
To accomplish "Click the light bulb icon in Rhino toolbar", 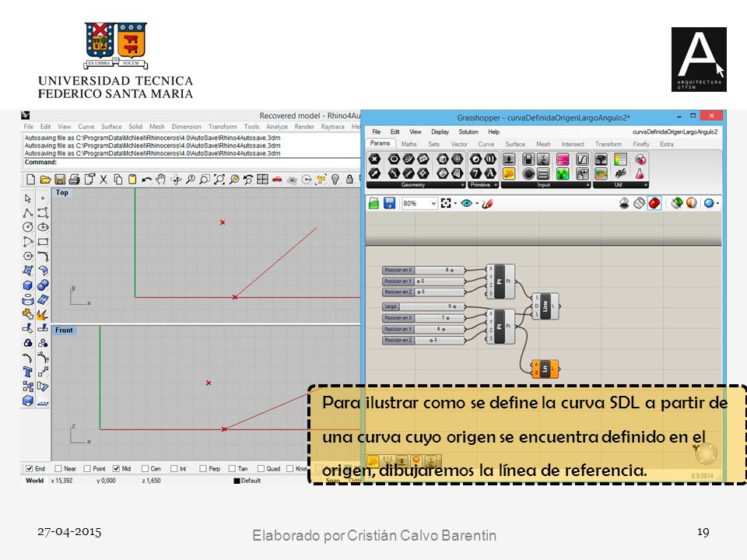I will (x=335, y=180).
